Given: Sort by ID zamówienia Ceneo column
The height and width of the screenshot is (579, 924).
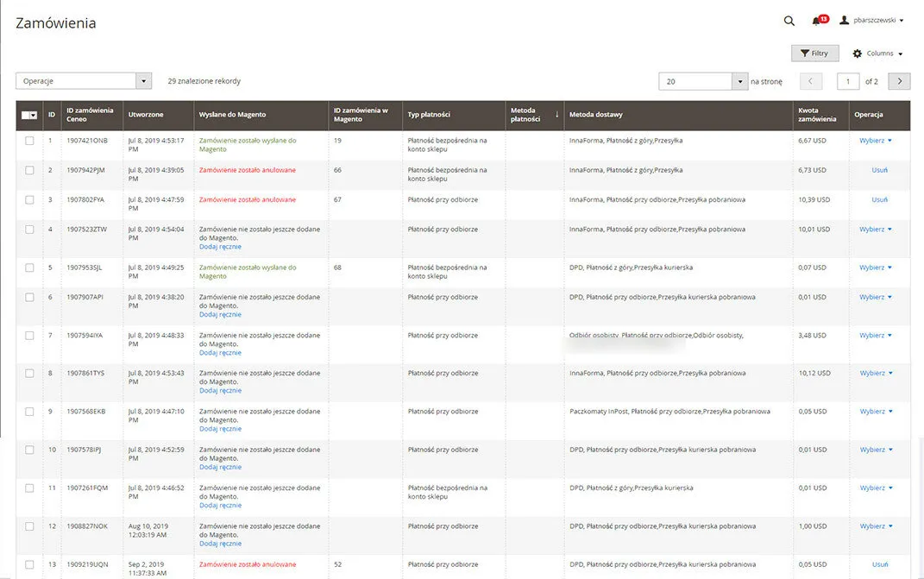Looking at the screenshot, I should (92, 115).
